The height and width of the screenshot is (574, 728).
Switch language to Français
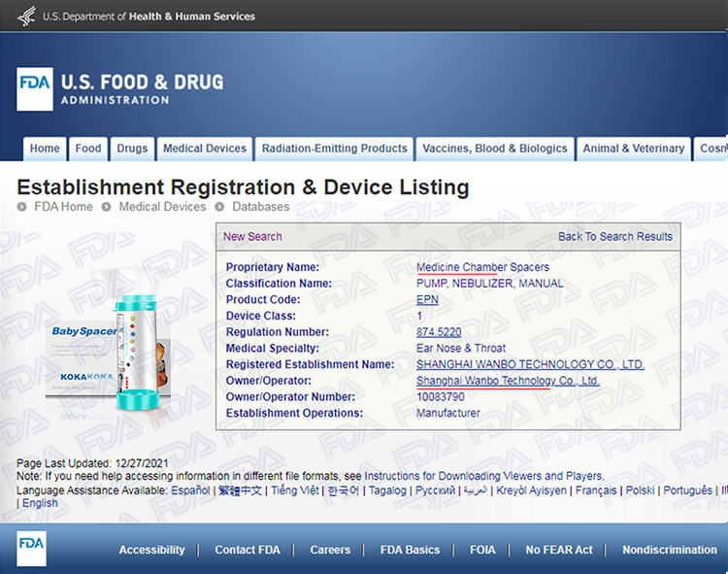pos(596,490)
